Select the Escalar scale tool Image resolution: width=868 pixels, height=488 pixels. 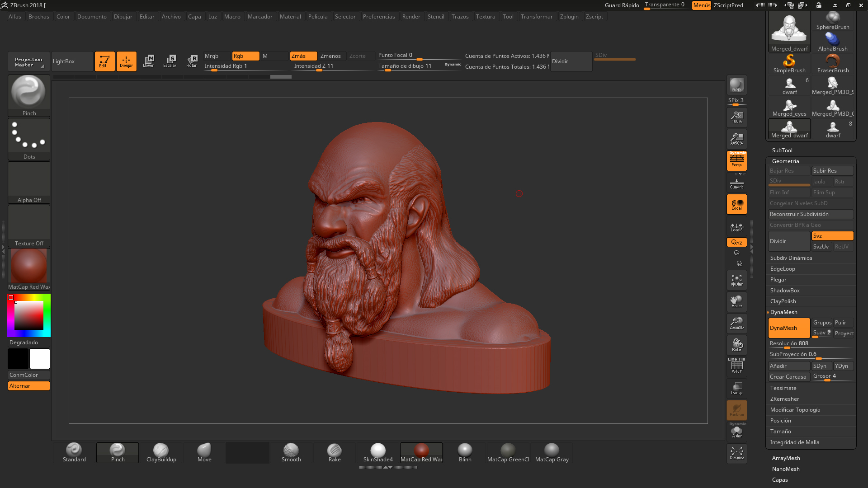coord(170,61)
